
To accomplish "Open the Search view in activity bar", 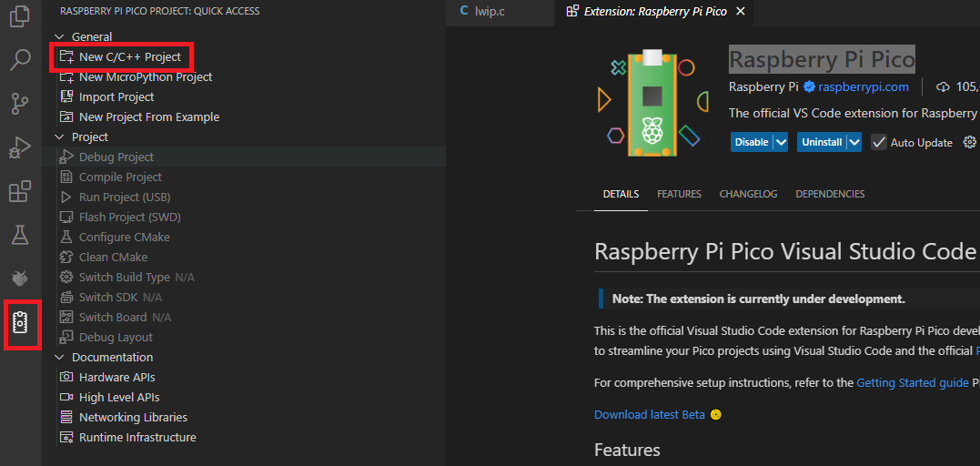I will coord(21,59).
